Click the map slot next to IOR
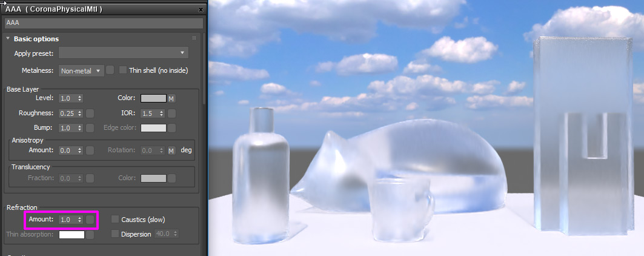 pyautogui.click(x=171, y=113)
